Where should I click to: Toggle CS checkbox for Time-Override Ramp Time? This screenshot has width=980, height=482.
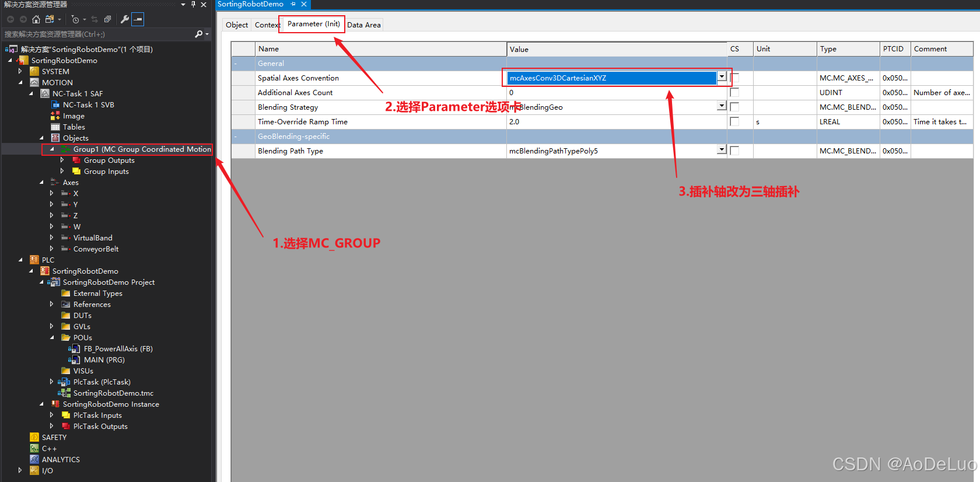734,121
